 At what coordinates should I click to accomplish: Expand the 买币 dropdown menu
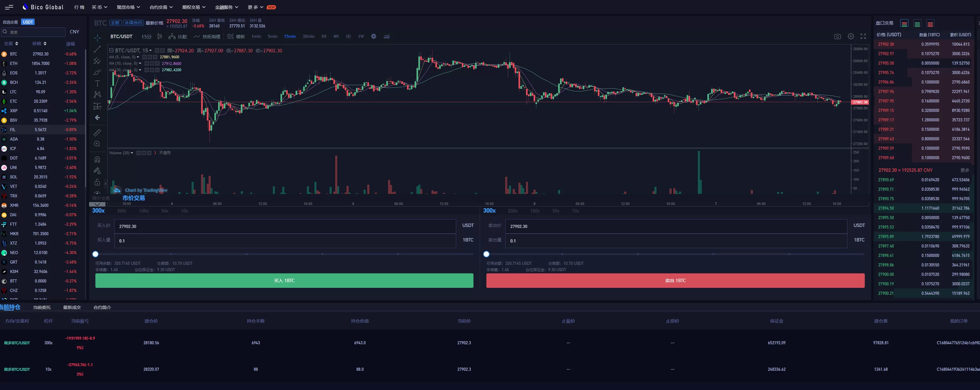pyautogui.click(x=99, y=7)
